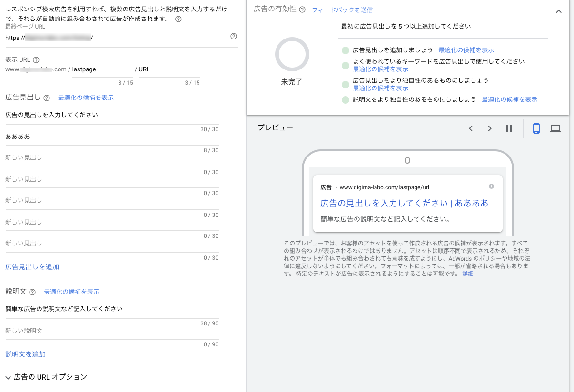The image size is (574, 392).
Task: Pause the ad preview rotation
Action: (509, 128)
